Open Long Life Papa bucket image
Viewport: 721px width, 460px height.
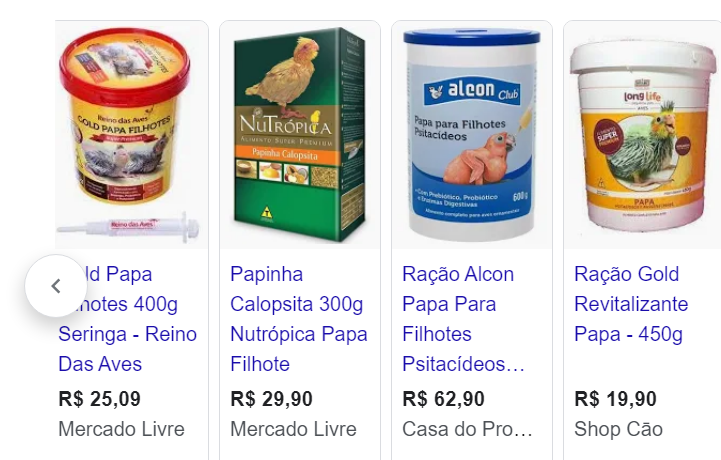point(642,135)
